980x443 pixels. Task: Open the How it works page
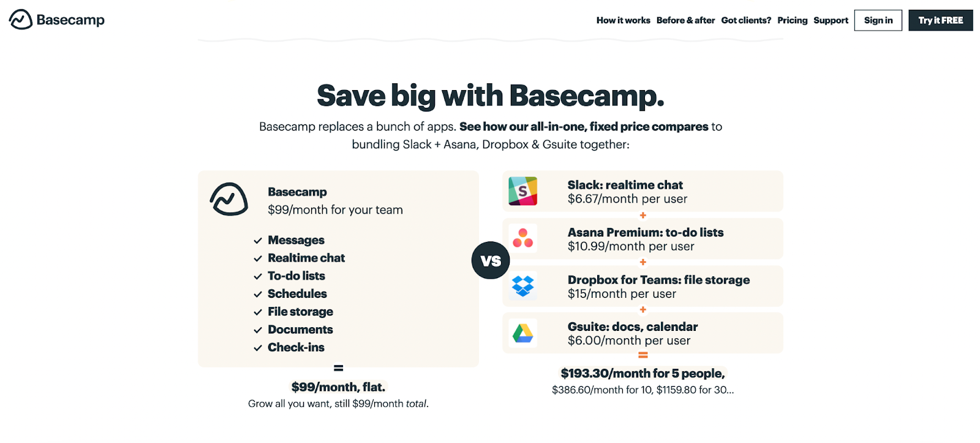623,20
